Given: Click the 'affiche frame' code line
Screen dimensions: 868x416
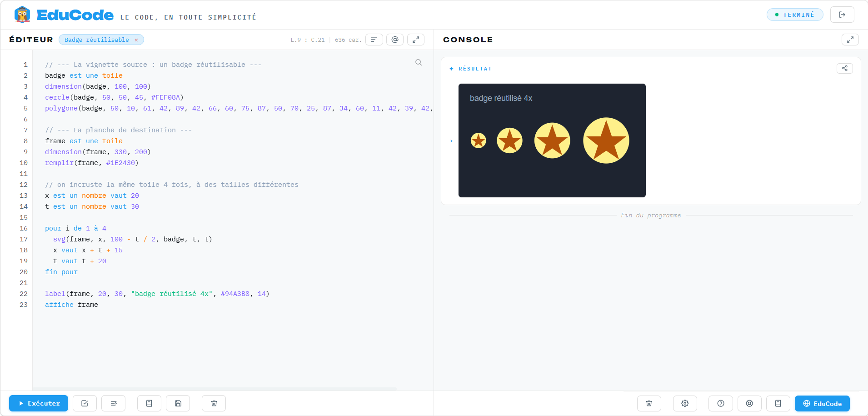Looking at the screenshot, I should [x=71, y=305].
